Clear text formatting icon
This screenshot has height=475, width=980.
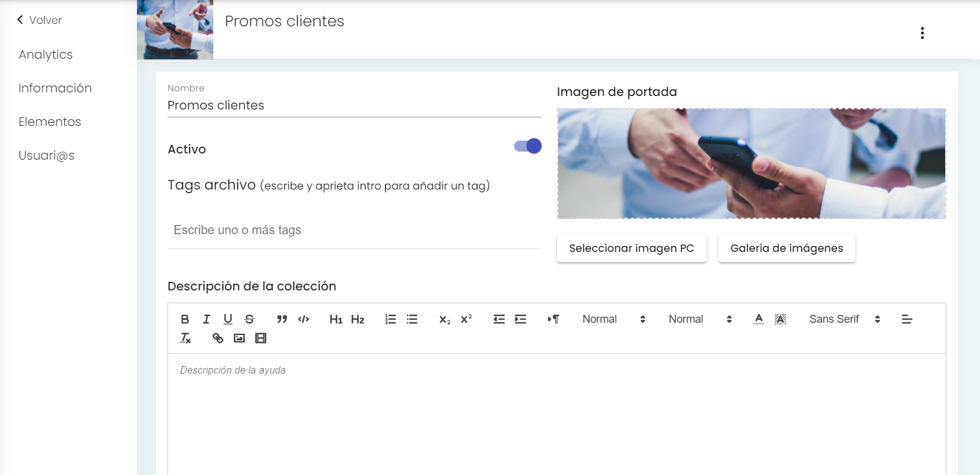(x=185, y=338)
